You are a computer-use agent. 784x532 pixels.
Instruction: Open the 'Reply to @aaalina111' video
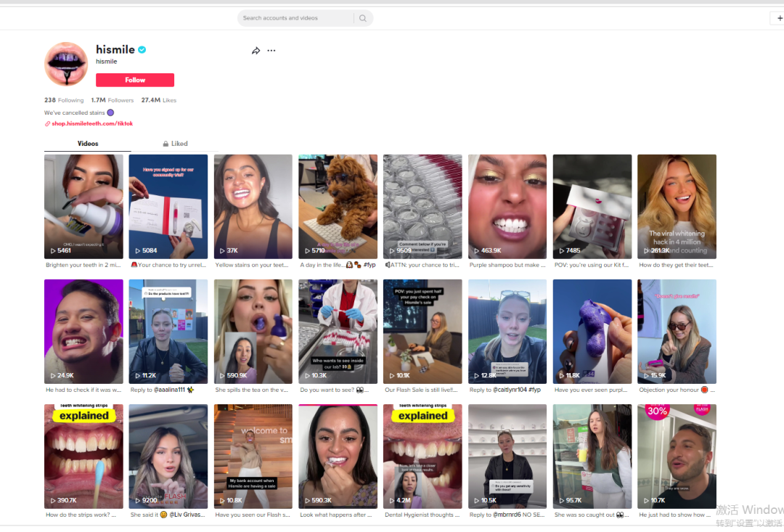point(168,332)
